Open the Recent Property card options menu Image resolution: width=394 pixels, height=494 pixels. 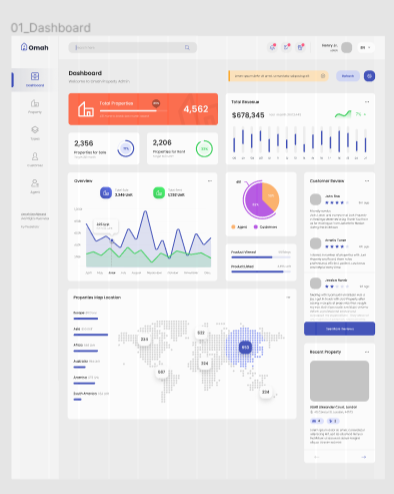click(x=367, y=352)
